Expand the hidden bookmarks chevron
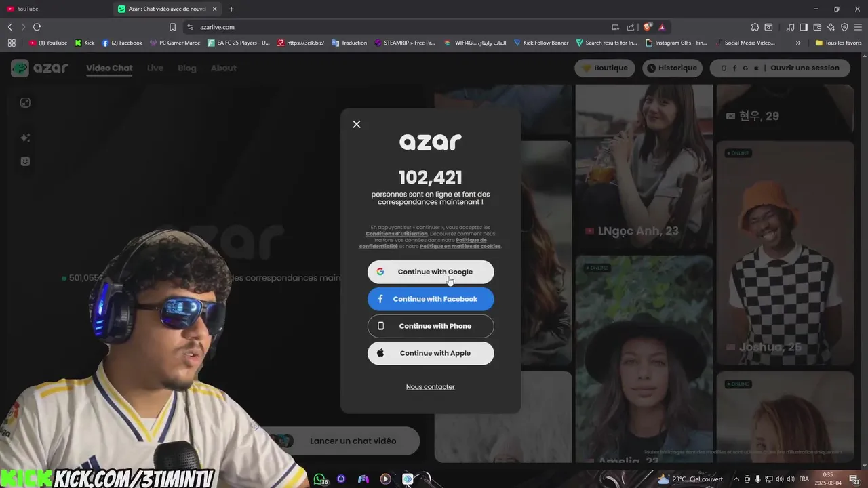868x488 pixels. click(x=798, y=43)
